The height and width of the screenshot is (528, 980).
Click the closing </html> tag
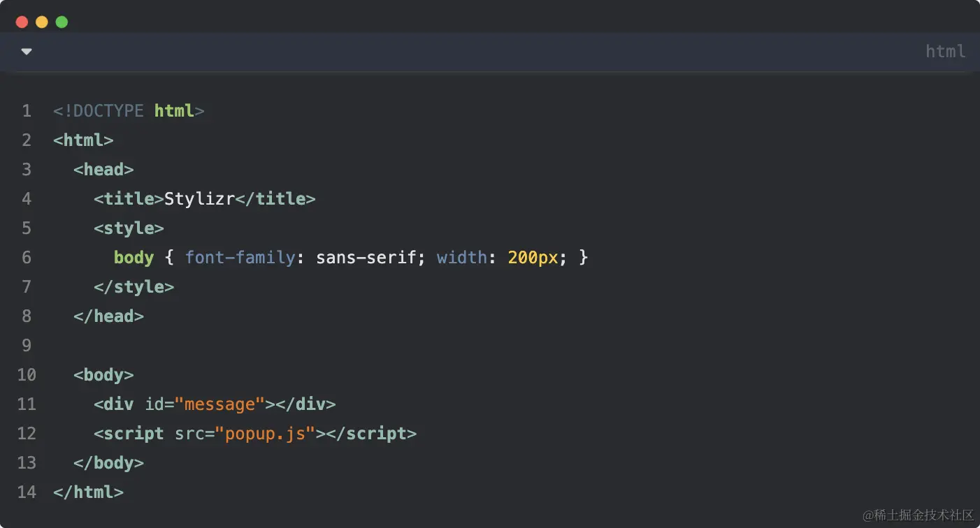coord(88,492)
